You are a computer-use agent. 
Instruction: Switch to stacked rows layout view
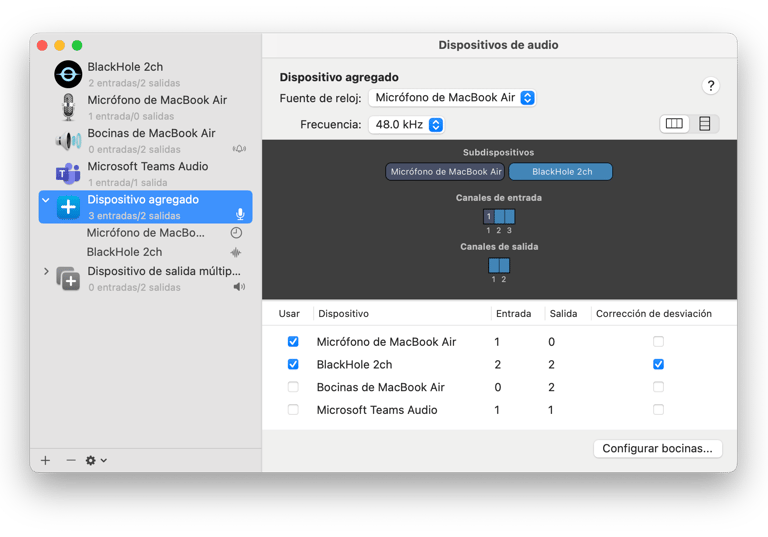[x=704, y=123]
